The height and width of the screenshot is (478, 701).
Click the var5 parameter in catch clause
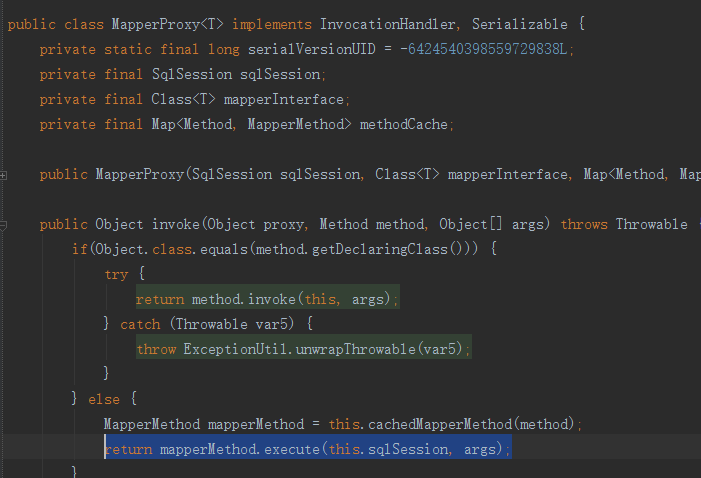click(271, 324)
